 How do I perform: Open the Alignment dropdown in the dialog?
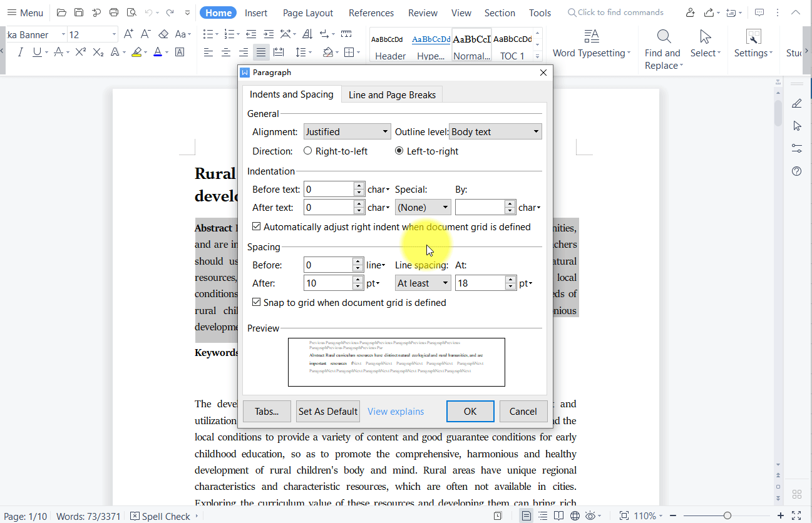(x=347, y=131)
